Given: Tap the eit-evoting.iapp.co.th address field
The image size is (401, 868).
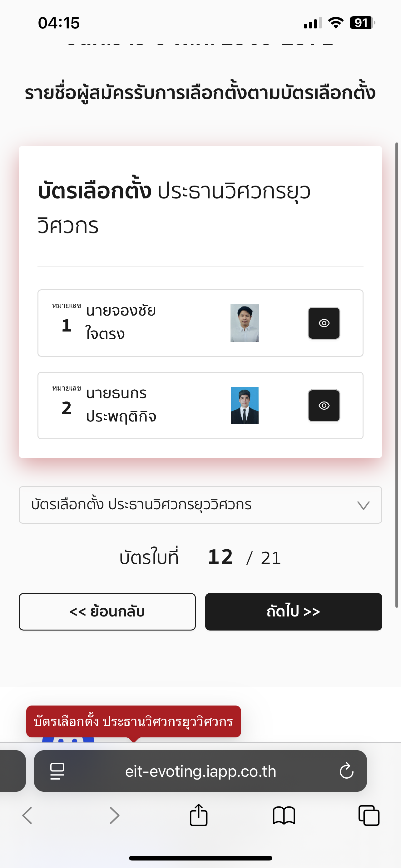Looking at the screenshot, I should point(200,771).
